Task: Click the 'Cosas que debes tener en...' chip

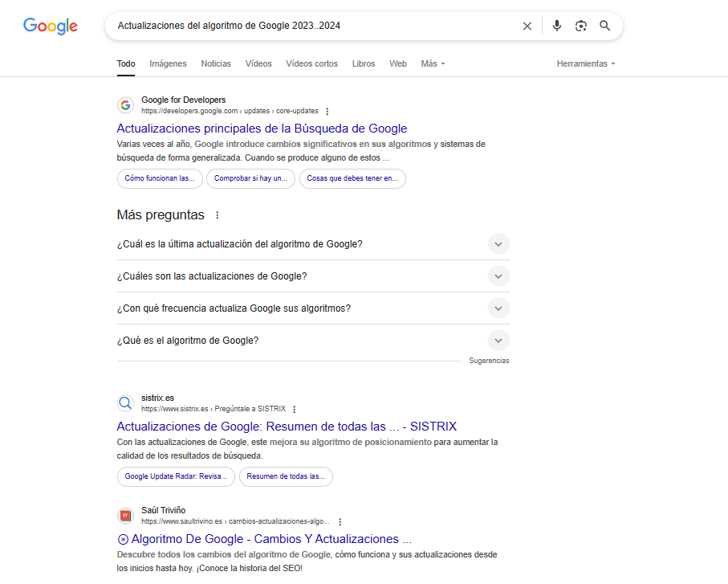Action: pyautogui.click(x=352, y=178)
